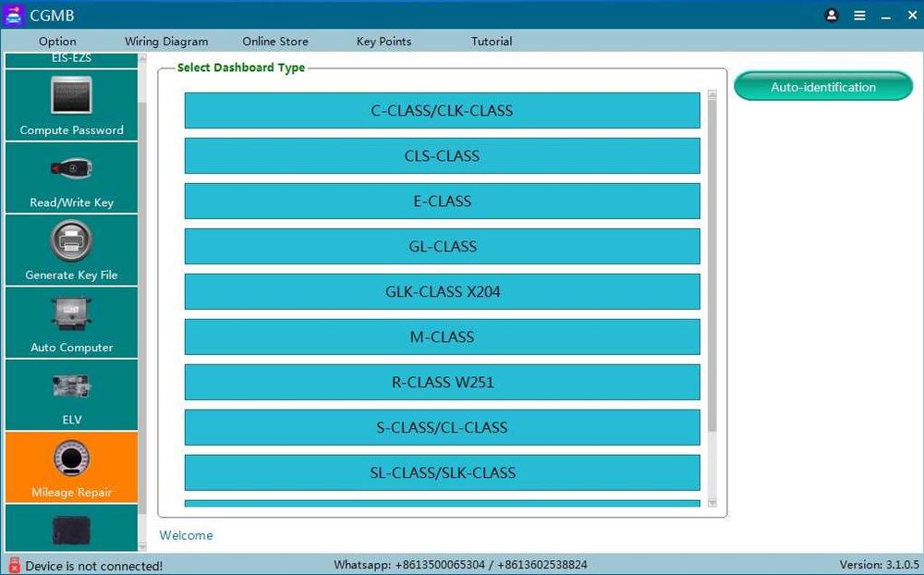The width and height of the screenshot is (924, 575).
Task: Click the CGMB application logo
Action: 12,15
